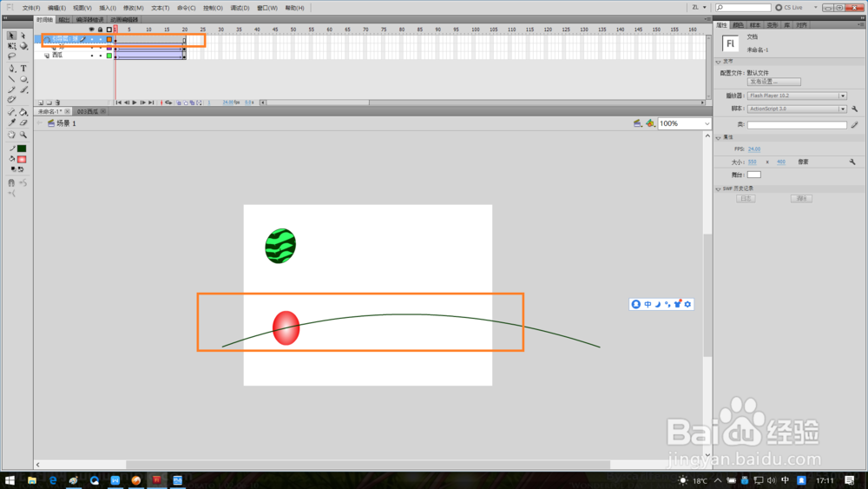This screenshot has height=489, width=868.
Task: Select the Selection arrow tool
Action: pyautogui.click(x=11, y=36)
